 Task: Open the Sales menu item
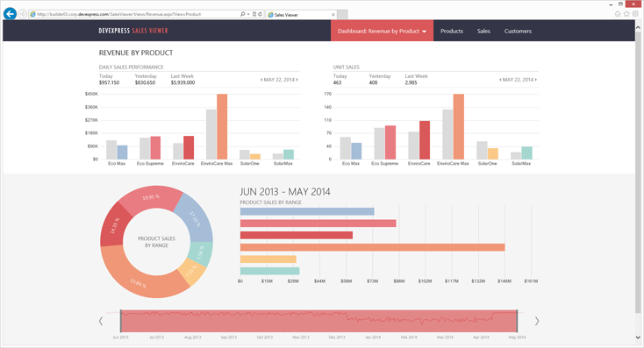tap(483, 32)
